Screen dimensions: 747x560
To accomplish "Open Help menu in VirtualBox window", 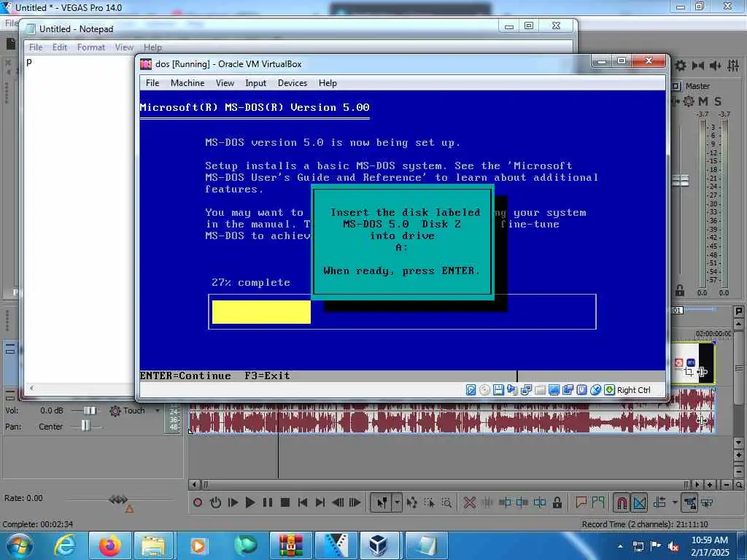I will tap(328, 83).
